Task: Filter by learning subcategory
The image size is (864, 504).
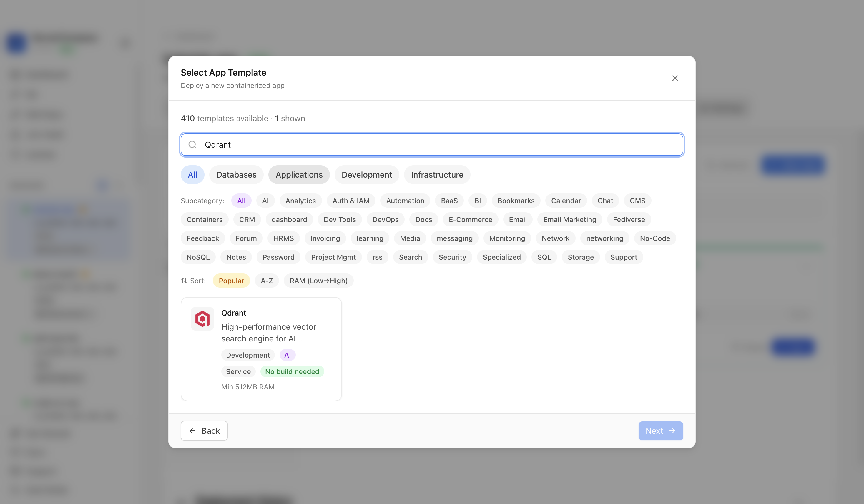Action: (x=370, y=238)
